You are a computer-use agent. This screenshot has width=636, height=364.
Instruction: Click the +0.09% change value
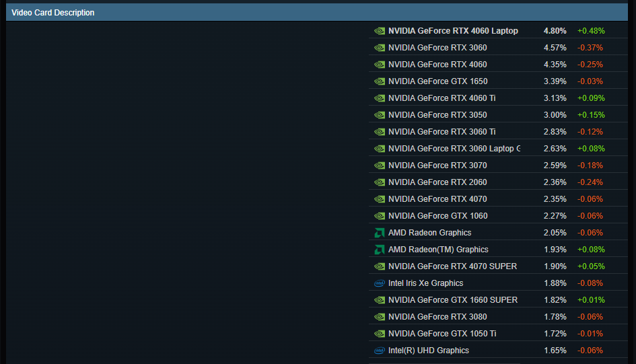[591, 98]
